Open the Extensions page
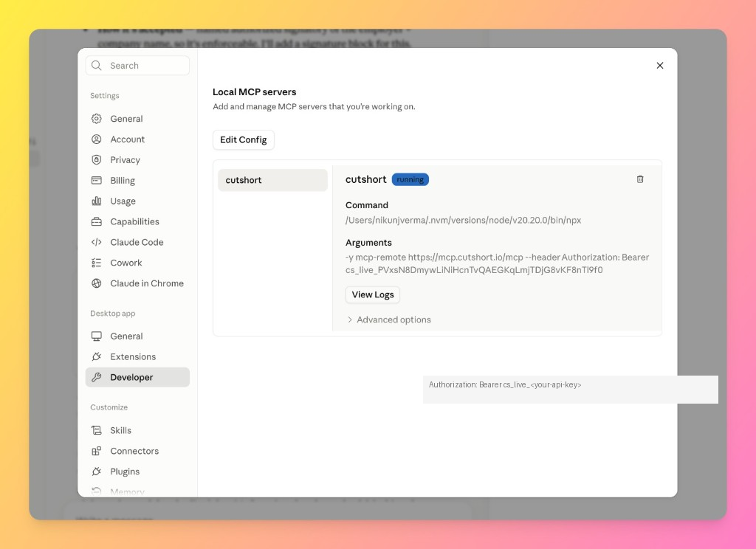 [137, 356]
